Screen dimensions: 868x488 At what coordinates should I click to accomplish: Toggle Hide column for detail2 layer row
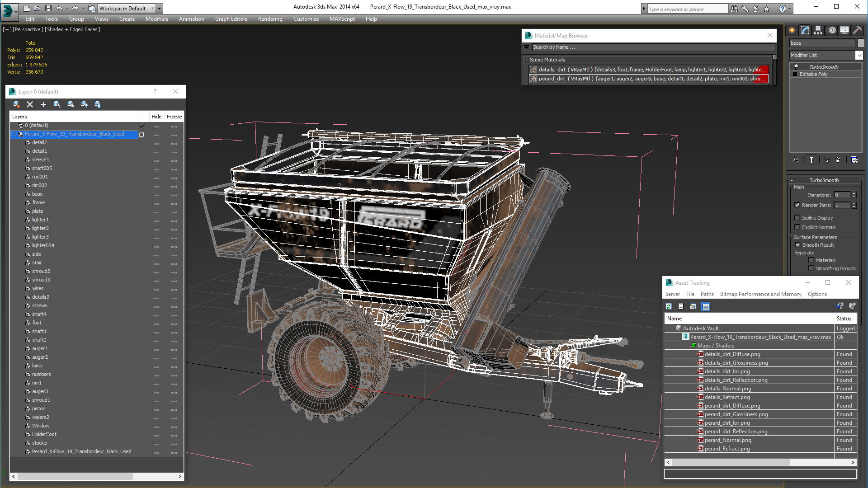point(156,143)
